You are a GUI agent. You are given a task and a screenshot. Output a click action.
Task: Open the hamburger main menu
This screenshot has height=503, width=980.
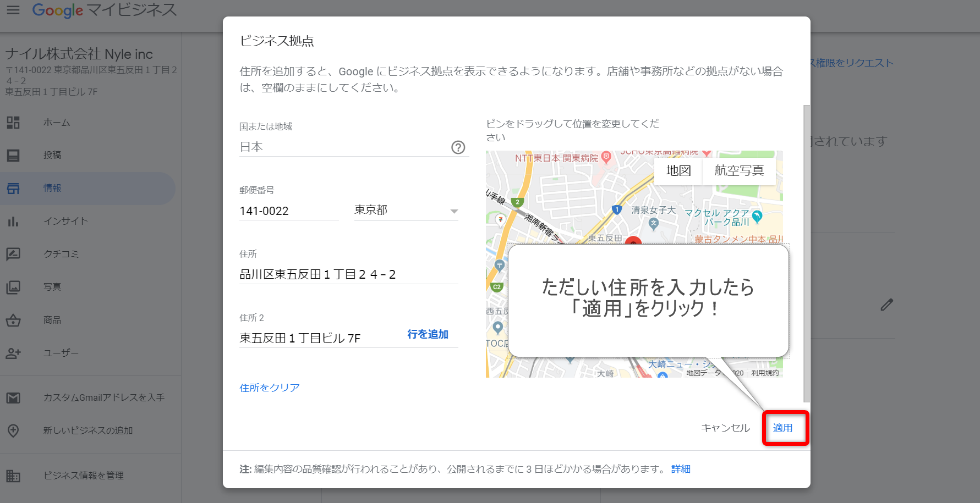coord(13,10)
